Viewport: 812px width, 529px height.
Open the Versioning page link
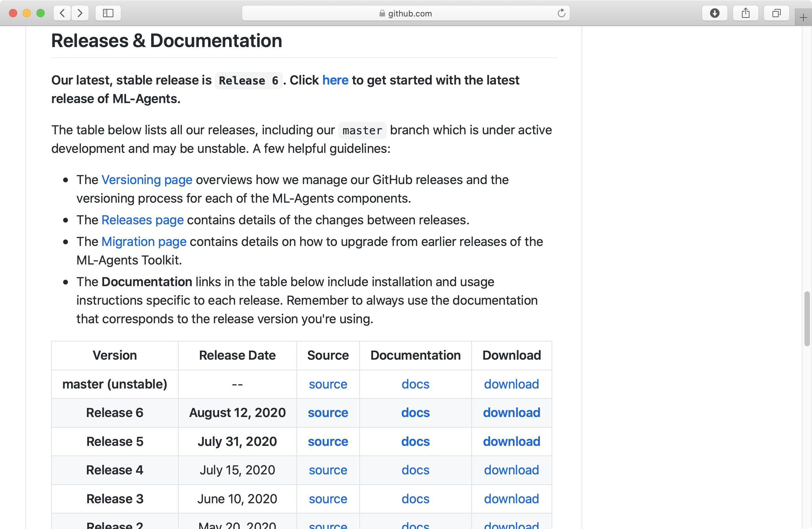click(147, 180)
